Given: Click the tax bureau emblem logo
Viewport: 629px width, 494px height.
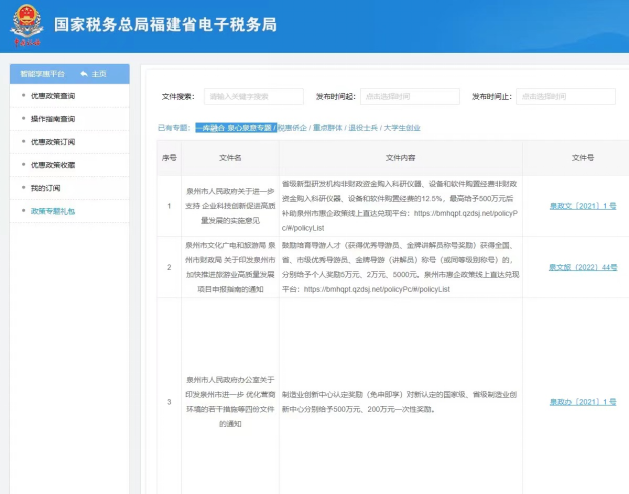Looking at the screenshot, I should (x=27, y=25).
